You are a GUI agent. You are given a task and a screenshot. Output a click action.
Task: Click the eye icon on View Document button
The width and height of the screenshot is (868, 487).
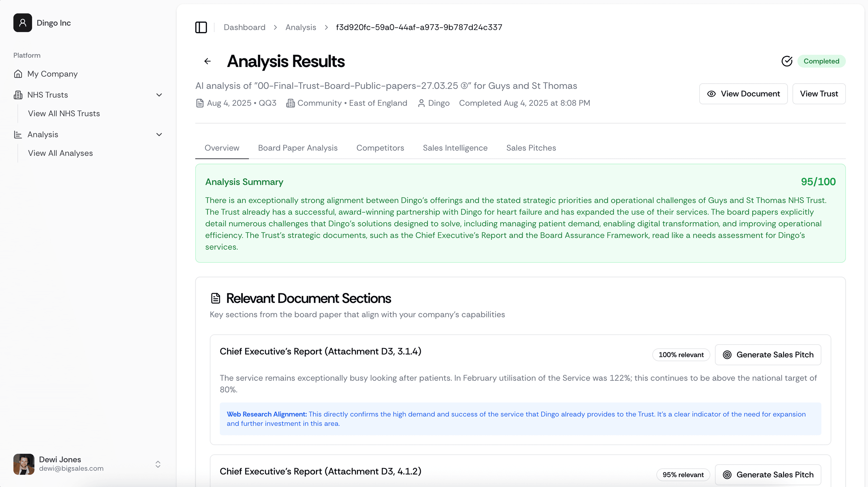click(712, 94)
